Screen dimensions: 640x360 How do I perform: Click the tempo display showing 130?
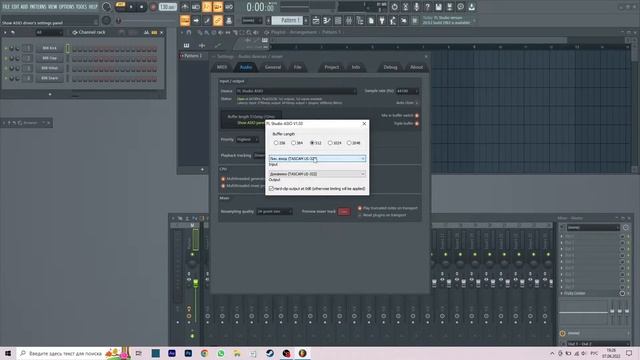click(x=167, y=7)
